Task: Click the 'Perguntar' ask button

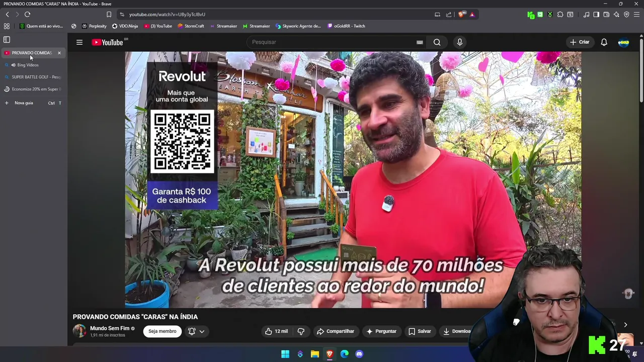Action: (381, 331)
